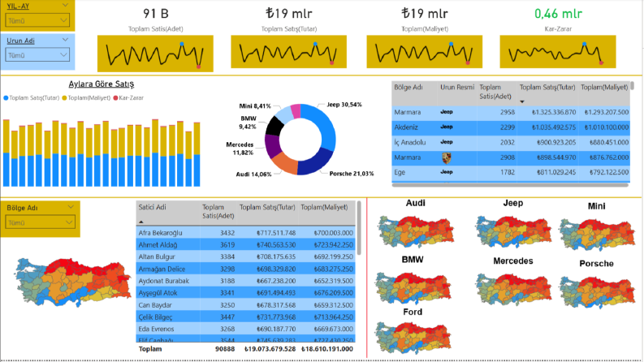Click the Toplam Satış(Tutar) blue legend marker
This screenshot has height=362, width=644.
(6, 98)
